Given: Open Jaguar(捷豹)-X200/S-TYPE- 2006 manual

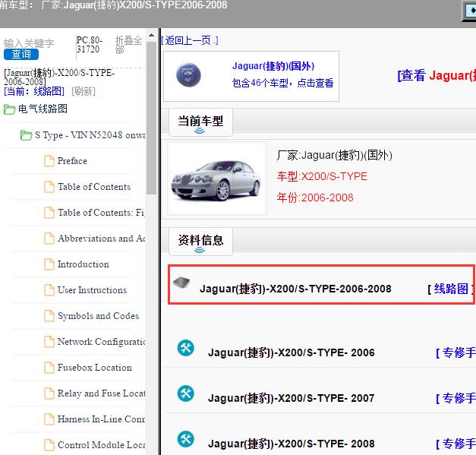Looking at the screenshot, I should 291,352.
